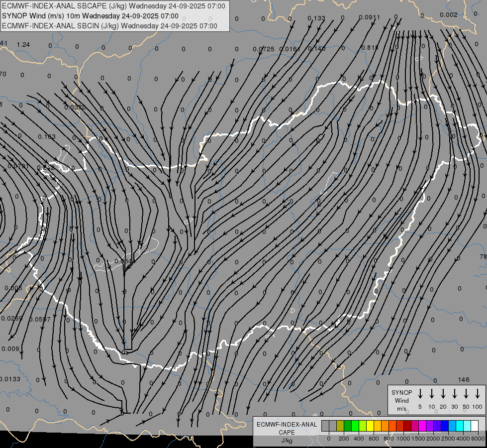Click the wind arrow above the 10 label
Screen dimensions: 487x448
pyautogui.click(x=431, y=394)
